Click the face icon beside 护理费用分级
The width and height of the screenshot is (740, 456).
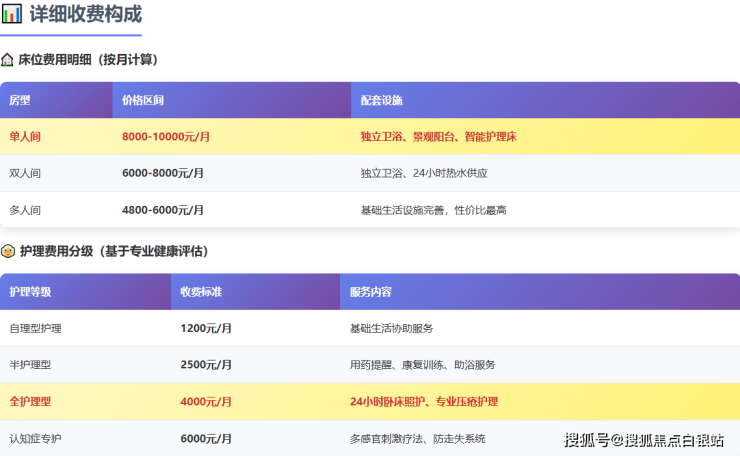(x=8, y=251)
